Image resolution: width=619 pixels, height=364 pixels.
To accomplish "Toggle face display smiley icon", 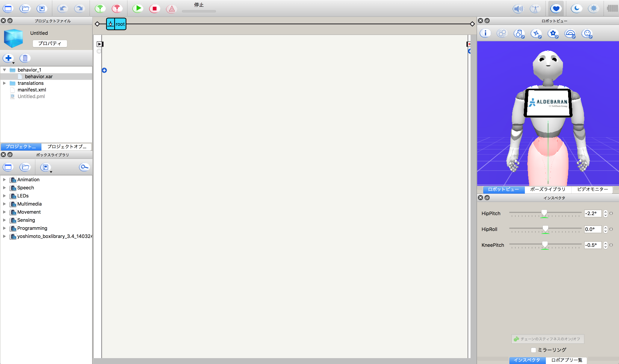I will point(587,34).
